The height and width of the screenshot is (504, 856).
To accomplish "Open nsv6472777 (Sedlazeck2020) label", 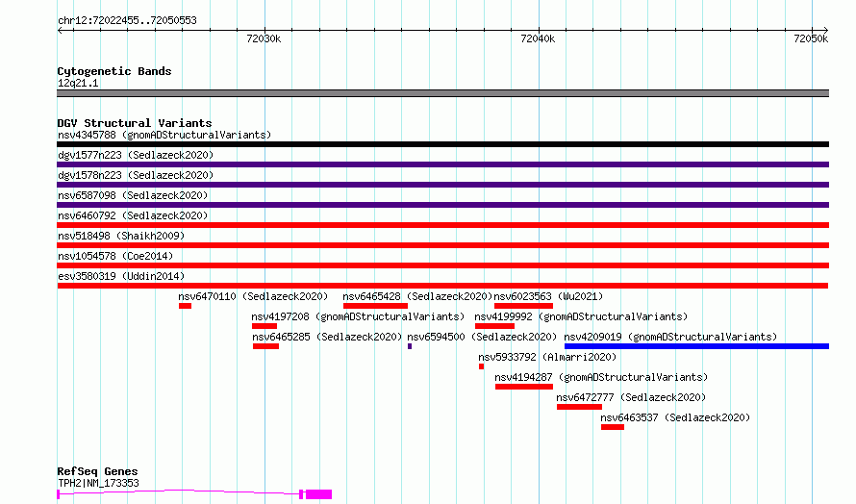I will click(631, 397).
